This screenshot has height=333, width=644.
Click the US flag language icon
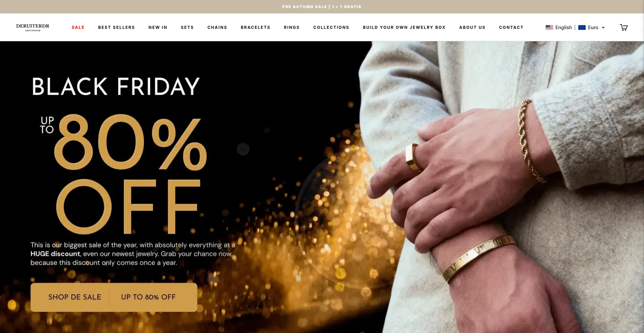tap(549, 27)
